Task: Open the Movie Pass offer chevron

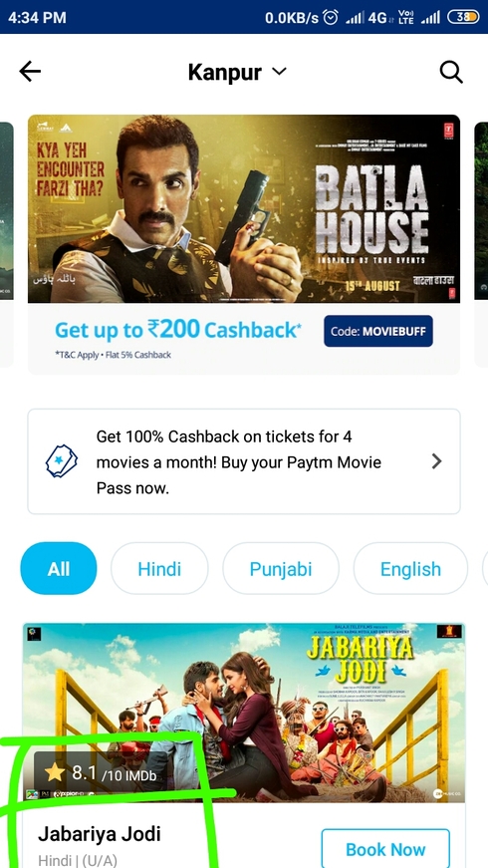Action: click(x=436, y=461)
